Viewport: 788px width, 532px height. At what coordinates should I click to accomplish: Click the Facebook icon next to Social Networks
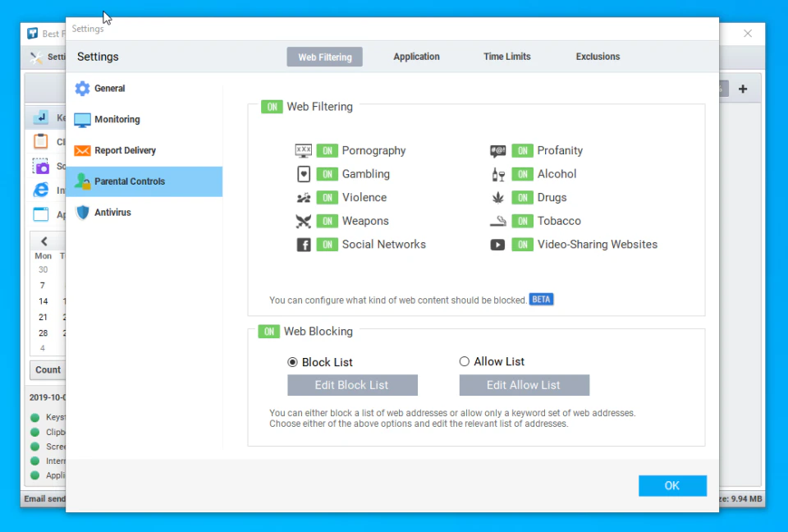click(304, 244)
